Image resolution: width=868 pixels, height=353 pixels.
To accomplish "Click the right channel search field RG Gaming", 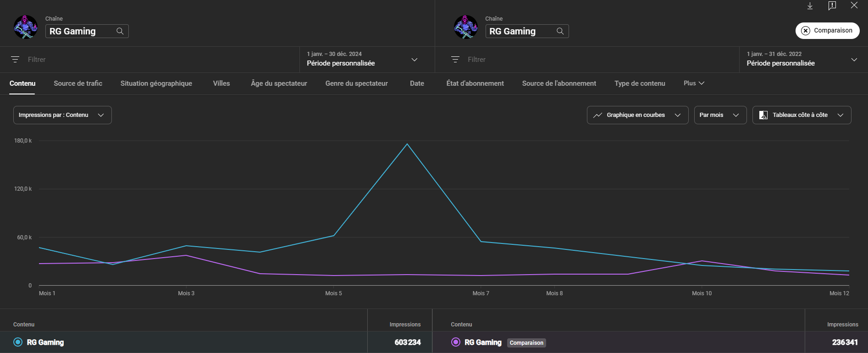I will 527,31.
